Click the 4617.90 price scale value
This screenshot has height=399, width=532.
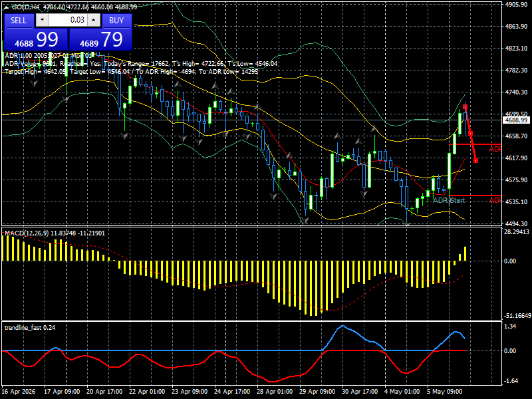click(x=516, y=158)
